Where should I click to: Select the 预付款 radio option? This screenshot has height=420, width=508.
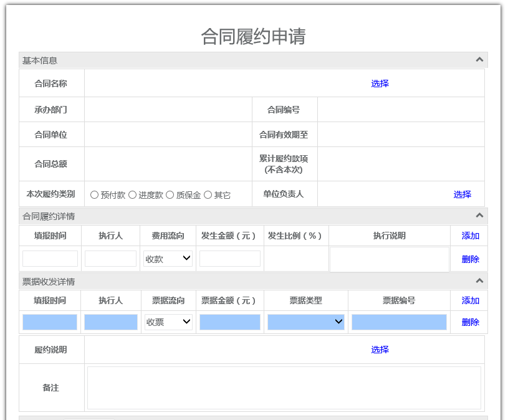[95, 195]
